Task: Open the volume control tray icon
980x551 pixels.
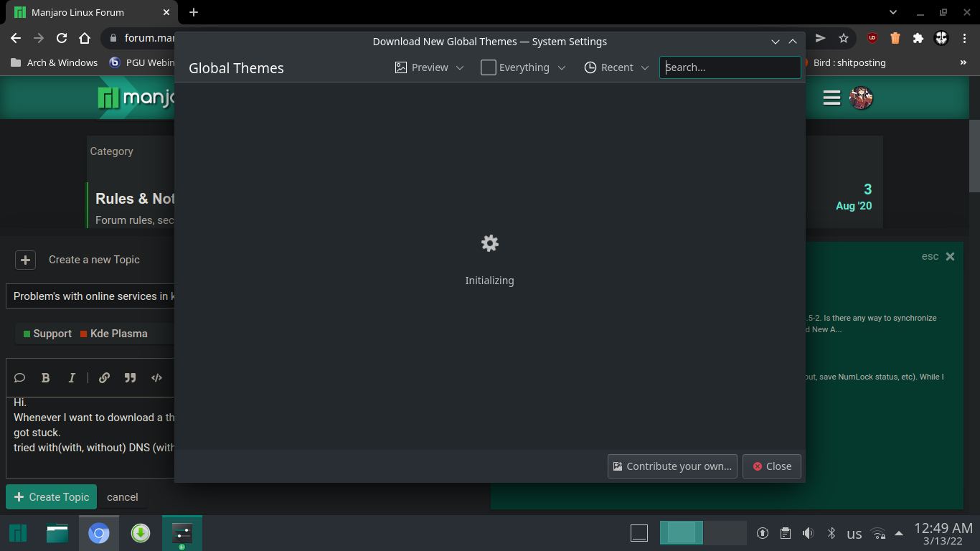Action: [x=808, y=533]
